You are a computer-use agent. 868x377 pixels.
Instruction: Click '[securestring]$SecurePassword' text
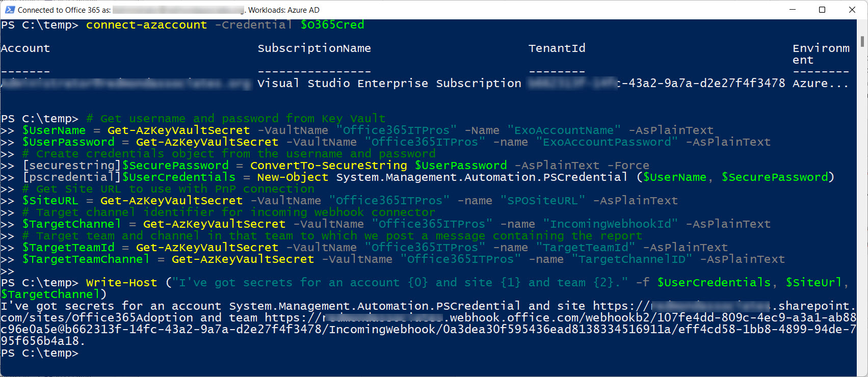click(x=125, y=166)
